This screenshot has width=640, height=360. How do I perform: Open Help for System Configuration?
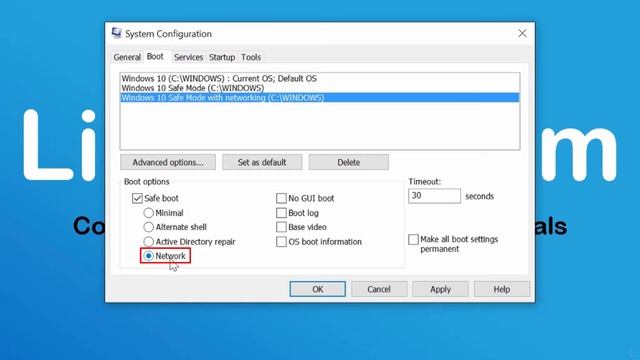pyautogui.click(x=502, y=289)
